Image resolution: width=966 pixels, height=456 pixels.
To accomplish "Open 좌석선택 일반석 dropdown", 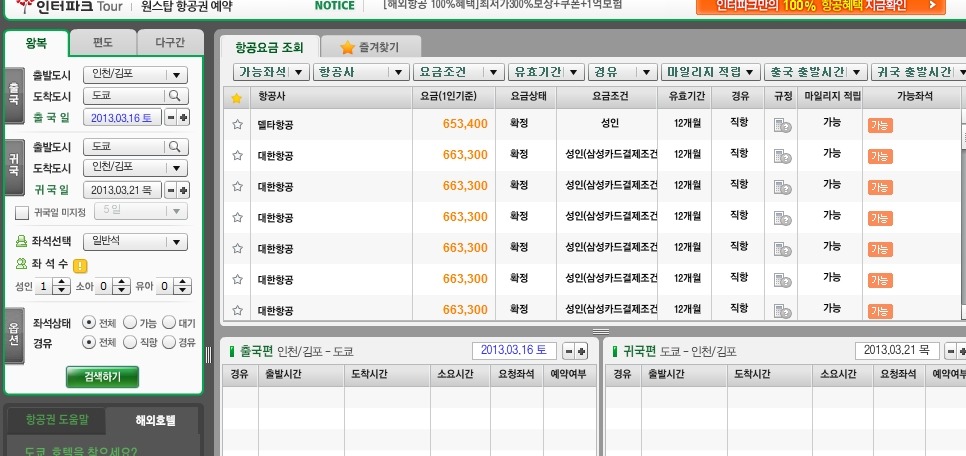I will (136, 242).
